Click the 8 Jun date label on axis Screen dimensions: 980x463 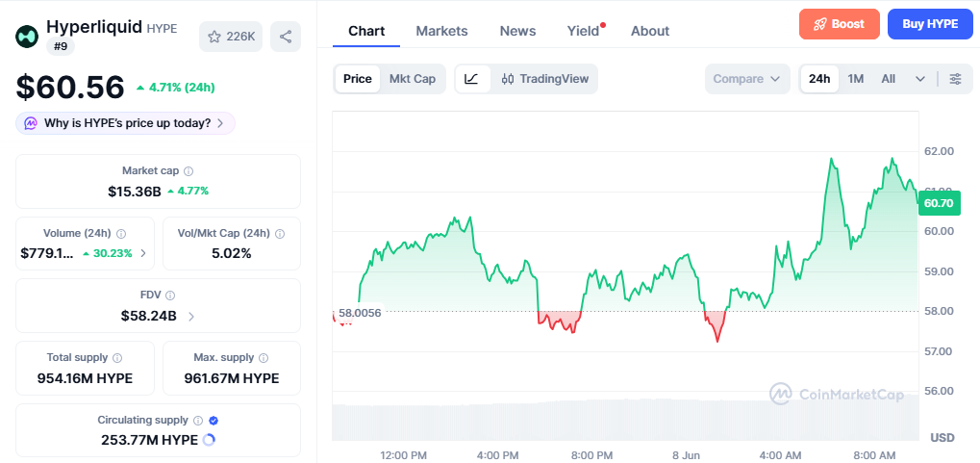coord(686,455)
